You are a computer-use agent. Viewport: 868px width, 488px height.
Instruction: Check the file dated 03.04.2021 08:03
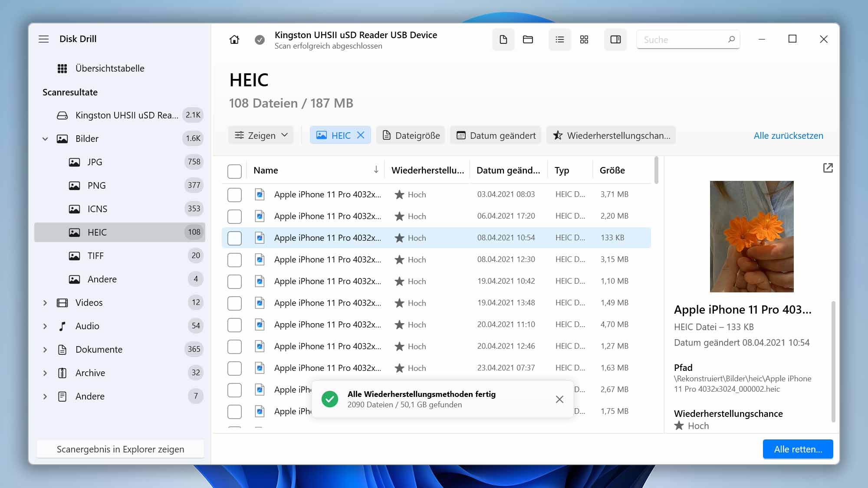(x=234, y=195)
